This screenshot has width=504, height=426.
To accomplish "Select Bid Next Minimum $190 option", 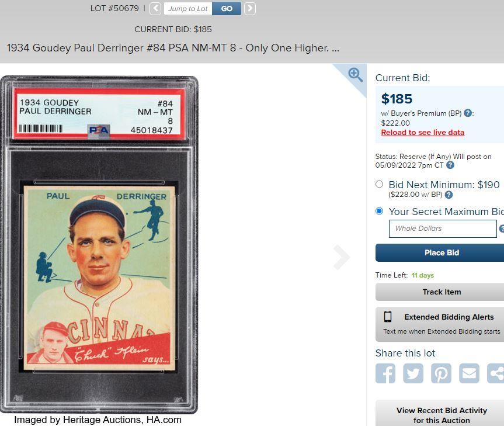I will (379, 184).
